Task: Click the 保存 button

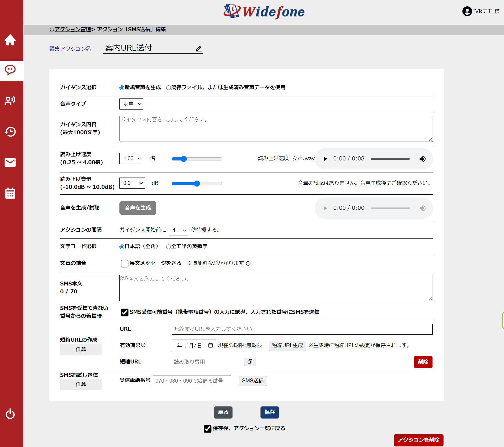Action: click(x=270, y=412)
